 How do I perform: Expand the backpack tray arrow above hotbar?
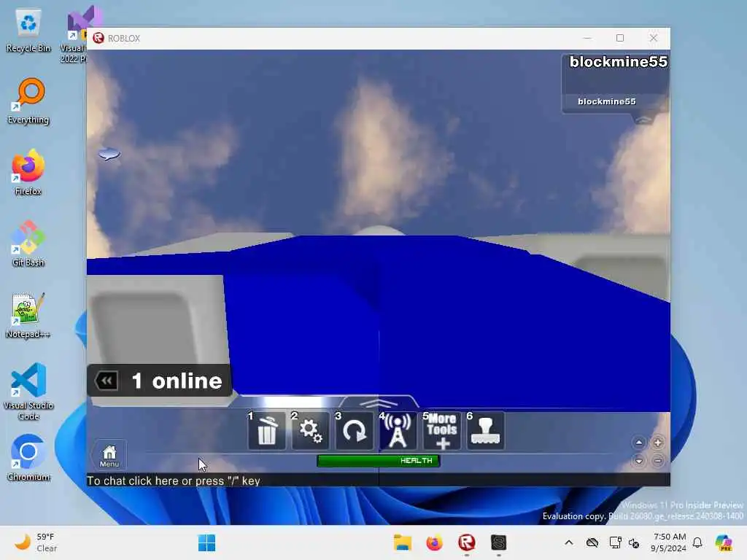click(379, 403)
